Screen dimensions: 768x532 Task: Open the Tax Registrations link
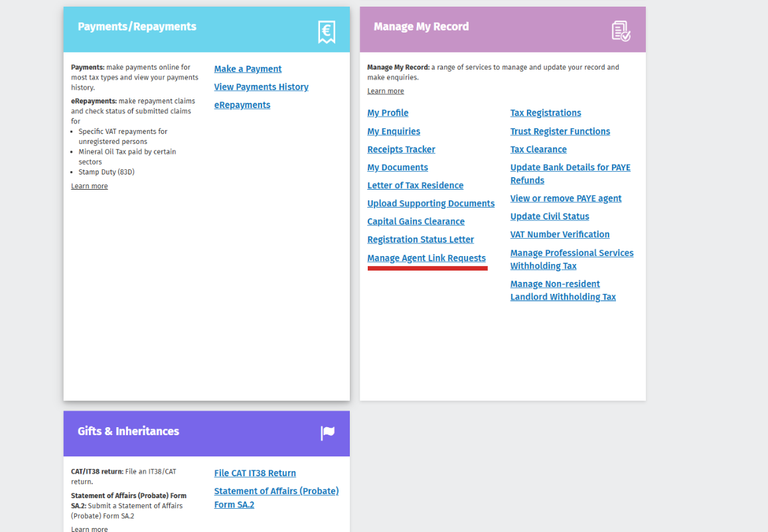point(545,113)
